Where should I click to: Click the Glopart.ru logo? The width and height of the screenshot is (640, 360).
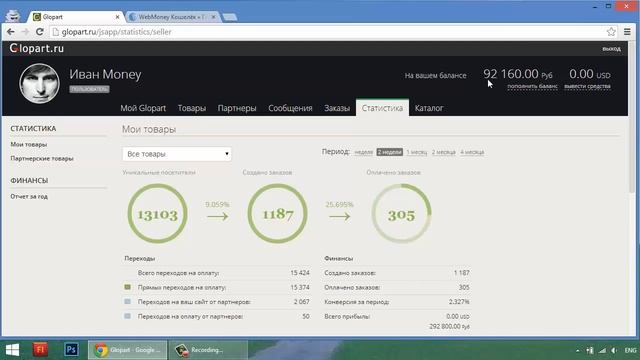point(37,48)
